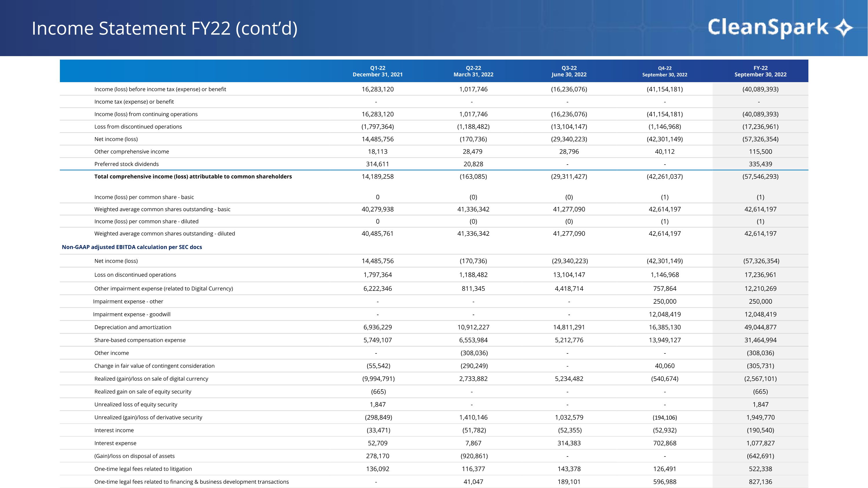Click the FY-22 September 30, 2022 header

[760, 71]
